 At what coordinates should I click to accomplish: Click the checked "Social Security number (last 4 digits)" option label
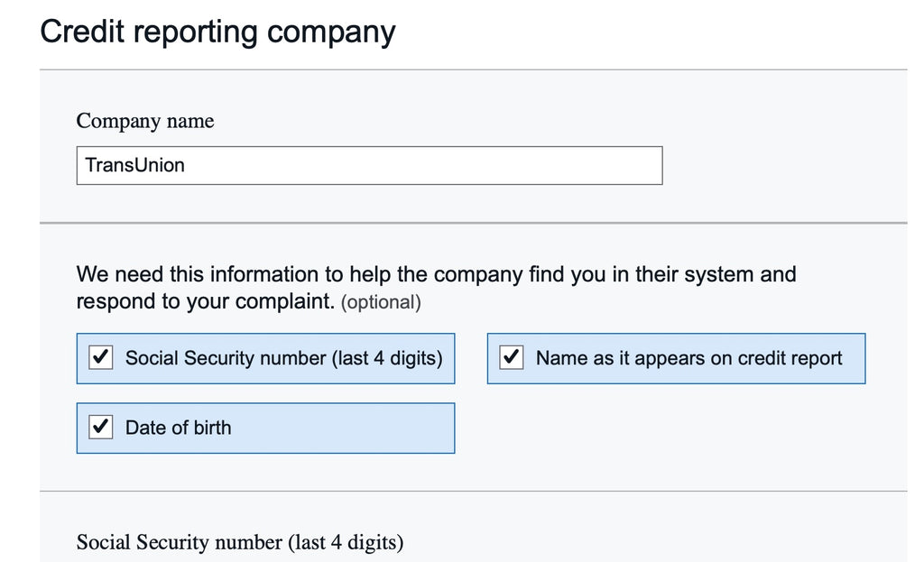[x=283, y=358]
